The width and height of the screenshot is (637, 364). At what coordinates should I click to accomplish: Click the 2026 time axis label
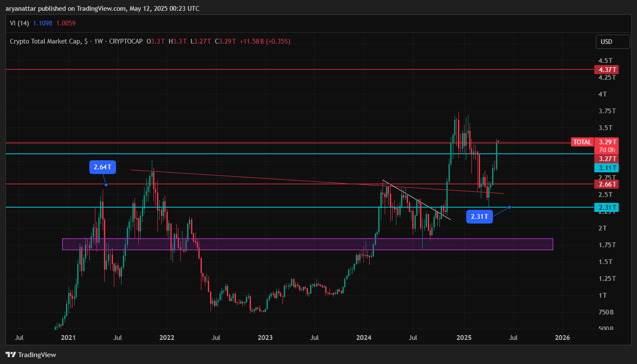click(562, 337)
